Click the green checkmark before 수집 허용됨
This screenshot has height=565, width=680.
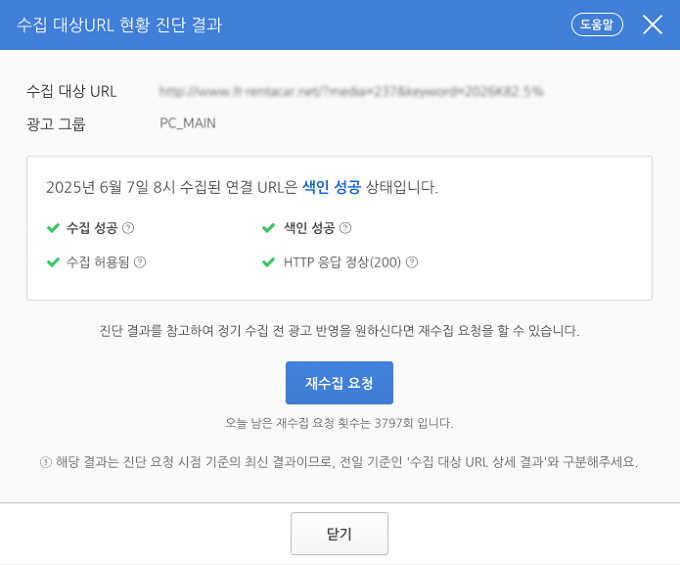pos(53,262)
